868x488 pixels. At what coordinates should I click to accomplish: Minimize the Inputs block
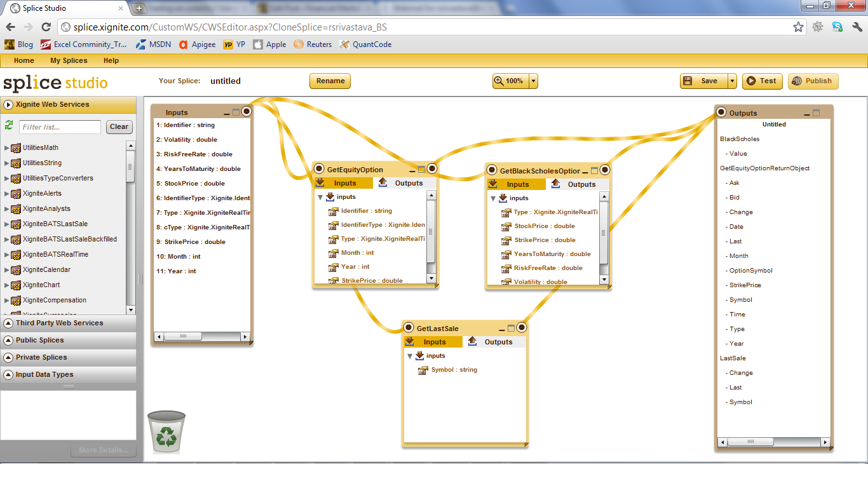click(x=227, y=114)
